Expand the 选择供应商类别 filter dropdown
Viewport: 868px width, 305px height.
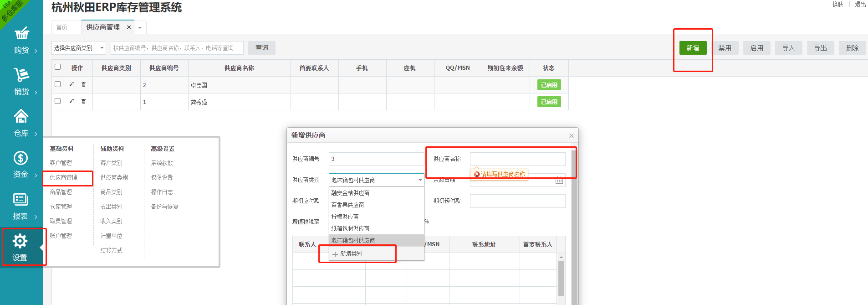click(79, 48)
